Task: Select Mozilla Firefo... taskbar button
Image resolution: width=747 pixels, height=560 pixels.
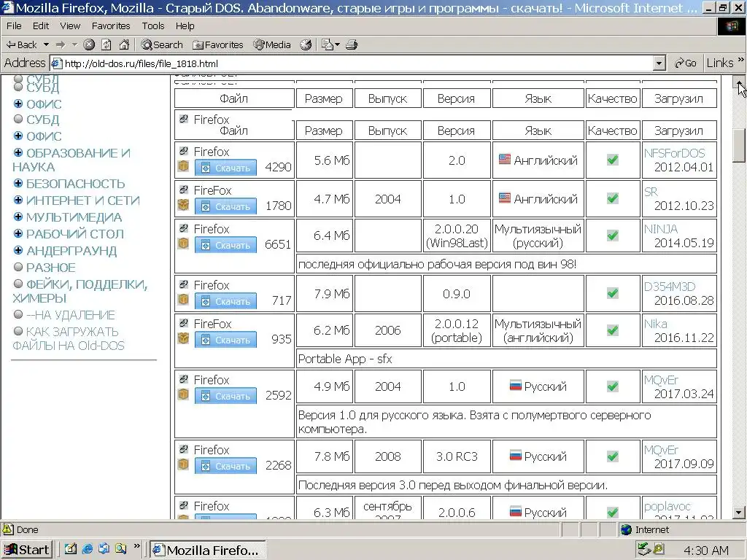Action: pos(208,550)
